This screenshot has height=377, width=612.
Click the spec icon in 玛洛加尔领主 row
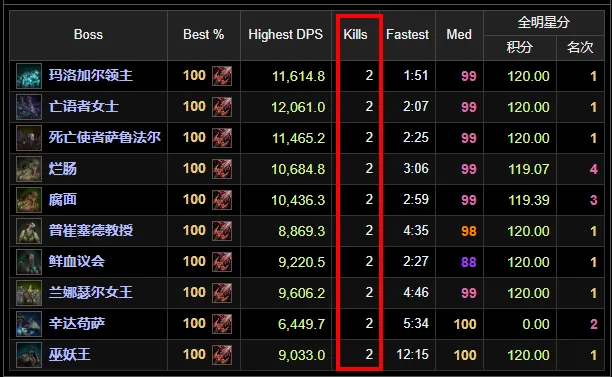click(x=222, y=76)
